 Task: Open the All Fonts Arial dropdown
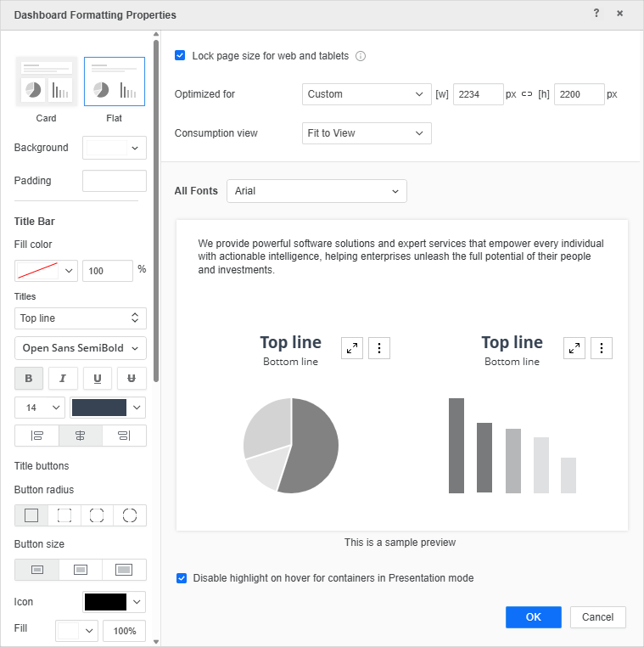[316, 191]
